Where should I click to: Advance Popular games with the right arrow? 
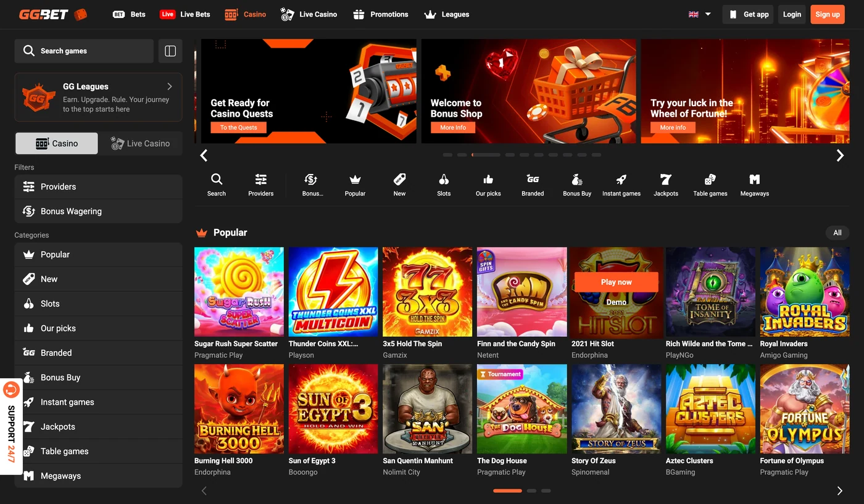coord(839,491)
